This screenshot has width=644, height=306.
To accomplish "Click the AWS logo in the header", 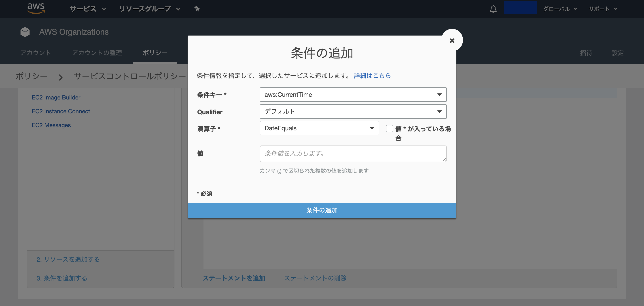I will coord(36,8).
